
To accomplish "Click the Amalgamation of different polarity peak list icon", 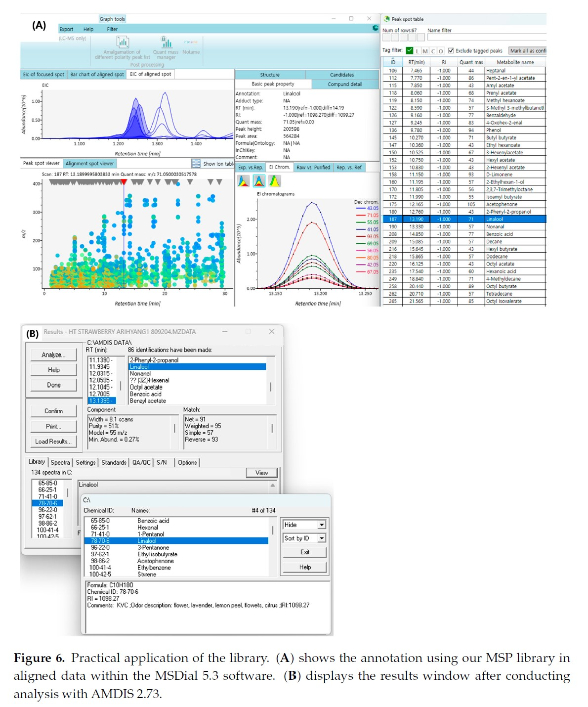I will tap(122, 42).
